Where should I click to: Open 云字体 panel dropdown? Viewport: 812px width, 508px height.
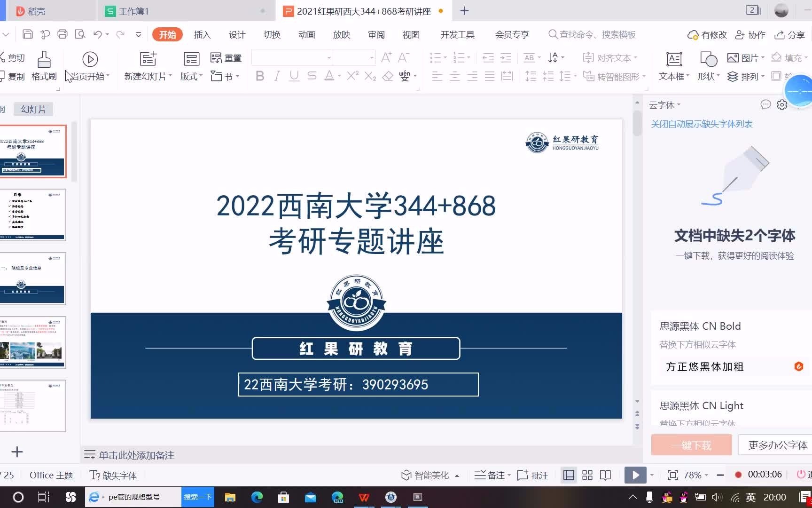tap(665, 105)
